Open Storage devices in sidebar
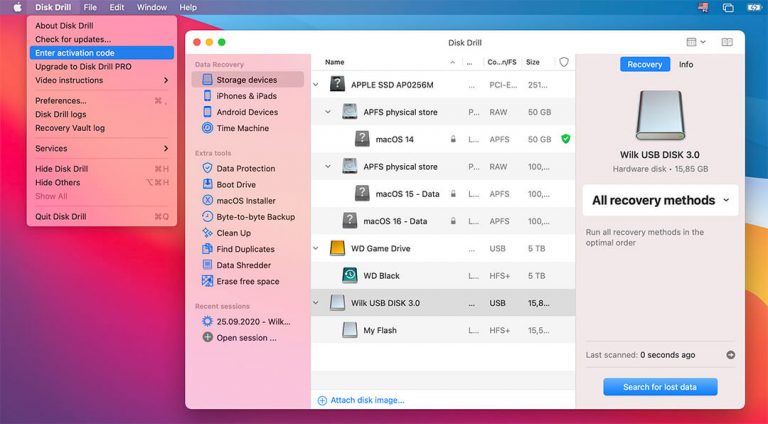Image resolution: width=768 pixels, height=424 pixels. point(247,80)
